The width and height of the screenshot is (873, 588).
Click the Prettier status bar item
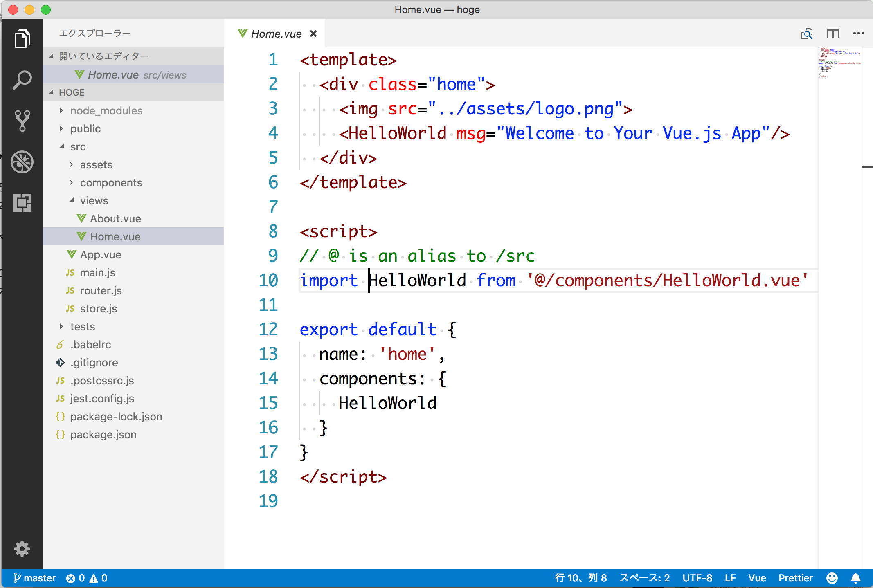tap(795, 578)
